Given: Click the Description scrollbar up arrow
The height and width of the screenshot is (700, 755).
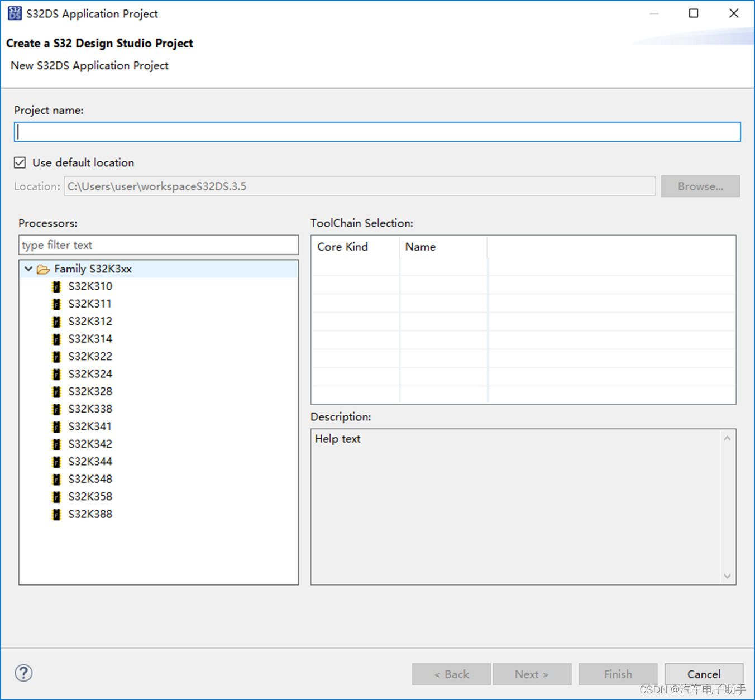Looking at the screenshot, I should click(727, 438).
